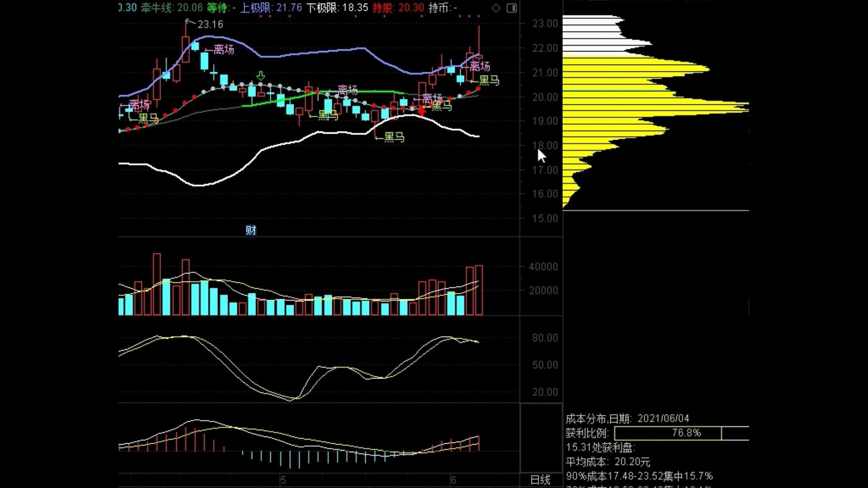Viewport: 868px width, 488px height.
Task: Click the 获利比例 76.8% progress bar
Action: (668, 433)
